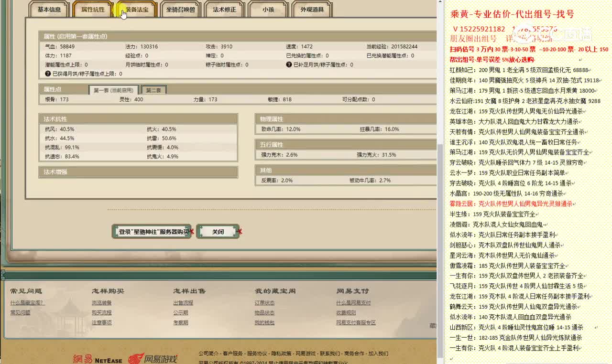Click the 水晶宫 190-200级 listing line

coord(506,193)
